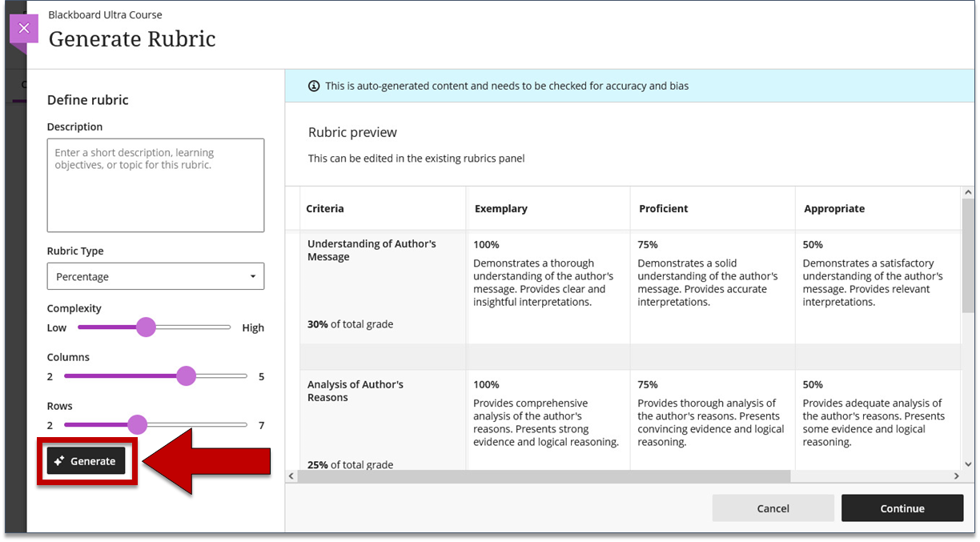Image resolution: width=980 pixels, height=542 pixels.
Task: Click the info icon in the auto-generated notice
Action: (x=314, y=86)
